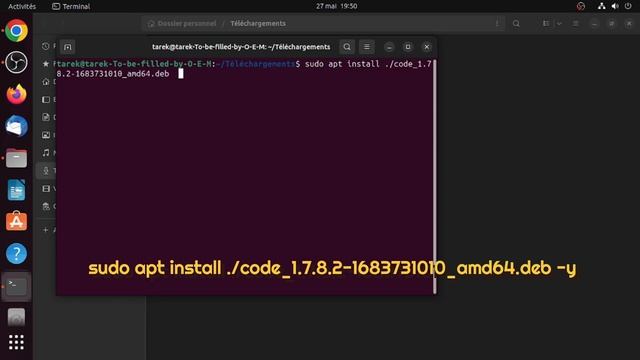Select Starred in Files sidebar
The image size is (640, 360).
pos(46,64)
